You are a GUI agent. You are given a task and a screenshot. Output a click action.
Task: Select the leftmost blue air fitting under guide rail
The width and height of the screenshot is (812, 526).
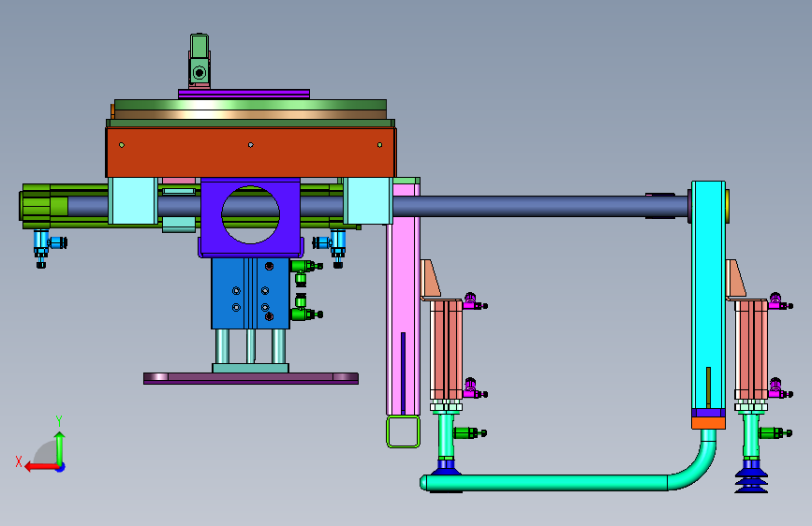47,247
